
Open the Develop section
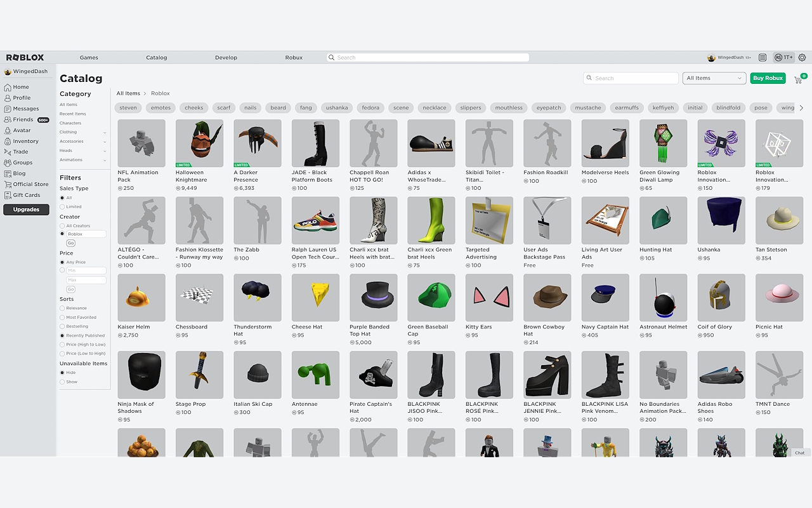[226, 57]
